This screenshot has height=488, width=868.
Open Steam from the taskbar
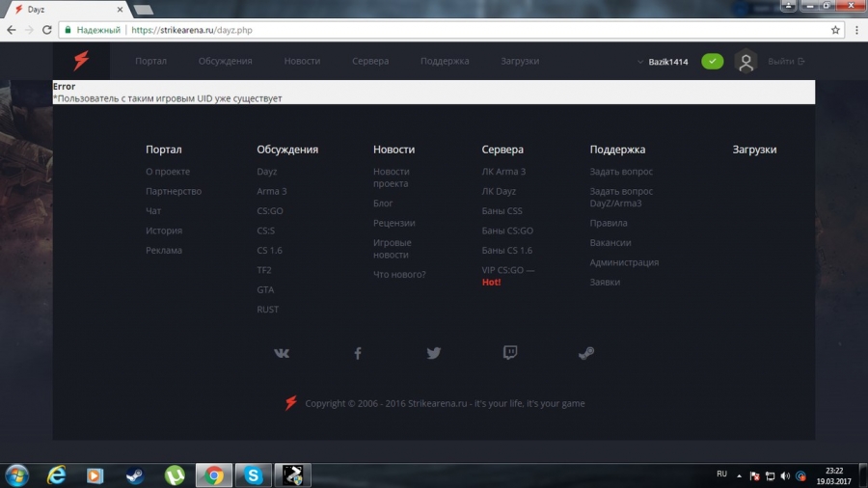tap(134, 475)
